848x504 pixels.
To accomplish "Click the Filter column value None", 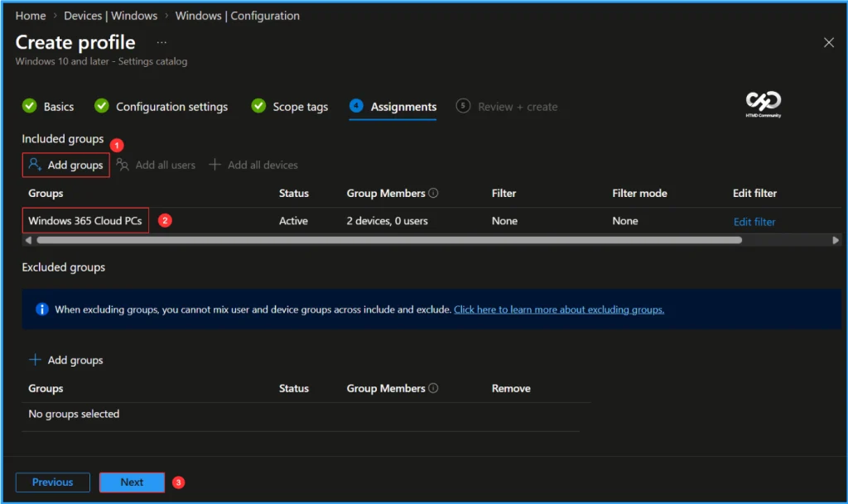I will [504, 221].
